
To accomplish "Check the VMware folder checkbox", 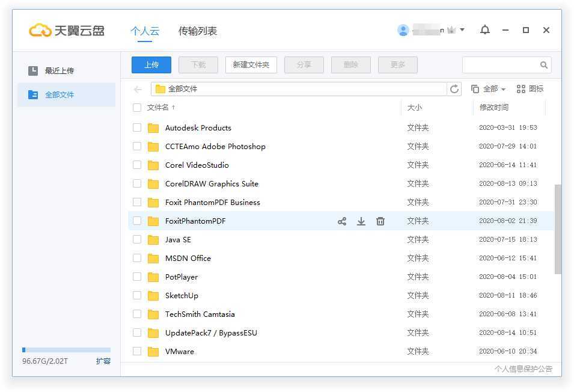I will (x=137, y=351).
